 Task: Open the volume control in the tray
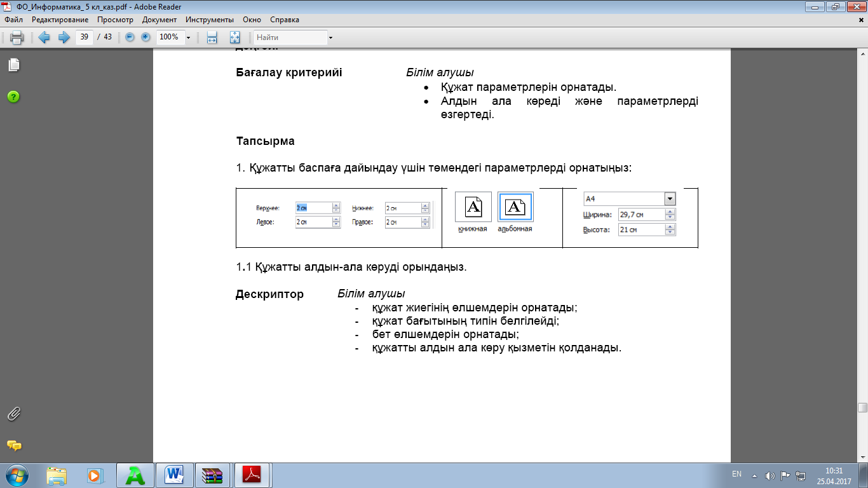tap(770, 475)
